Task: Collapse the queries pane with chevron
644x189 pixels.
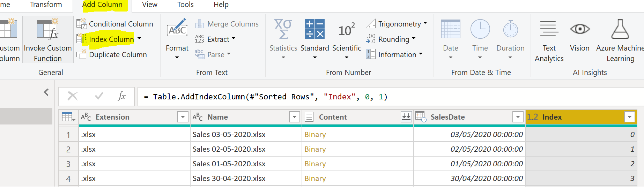Action: tap(46, 92)
